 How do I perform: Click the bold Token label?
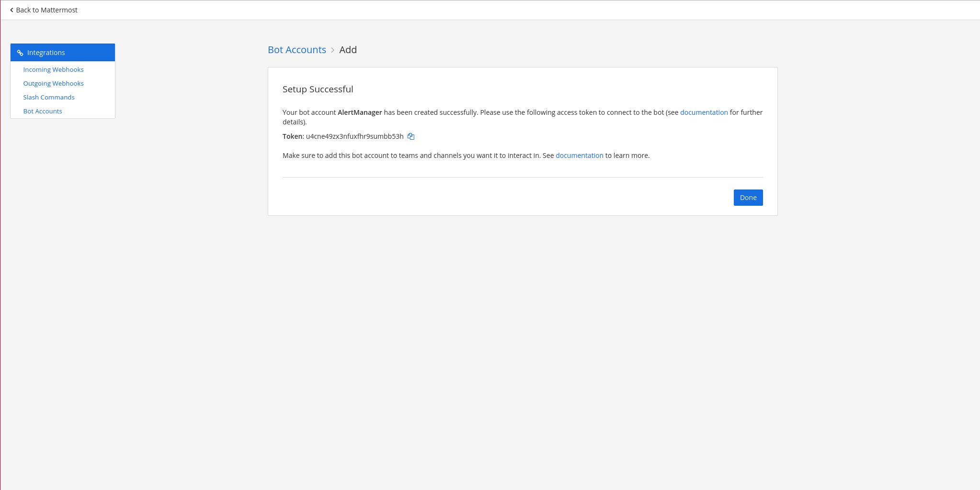292,136
